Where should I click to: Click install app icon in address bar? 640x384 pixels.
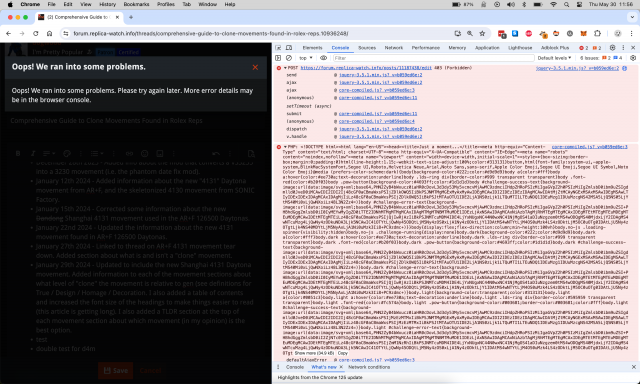click(x=458, y=33)
